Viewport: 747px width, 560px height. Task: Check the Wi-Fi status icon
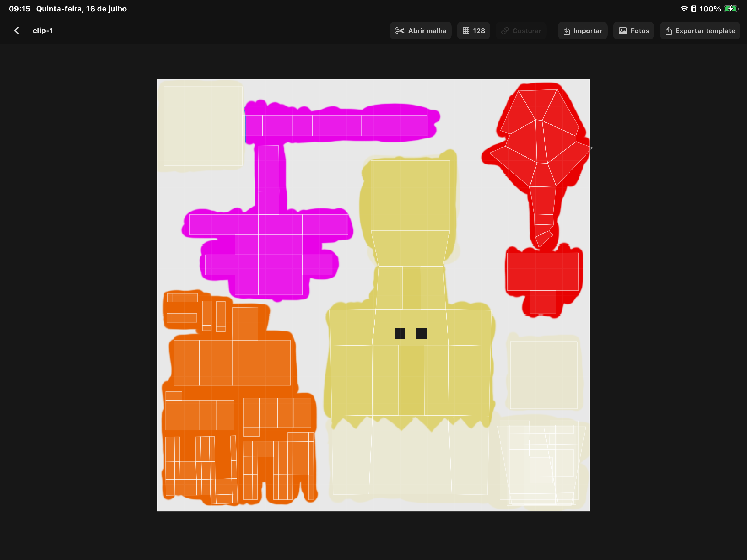(x=684, y=9)
